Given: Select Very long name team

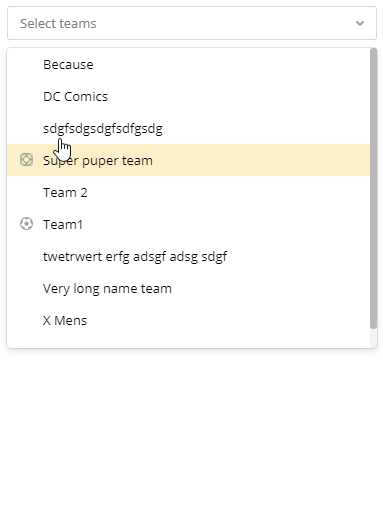Looking at the screenshot, I should (188, 288).
